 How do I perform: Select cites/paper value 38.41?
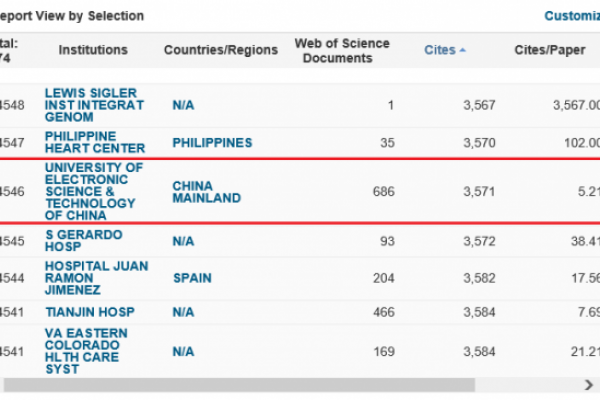(x=585, y=241)
